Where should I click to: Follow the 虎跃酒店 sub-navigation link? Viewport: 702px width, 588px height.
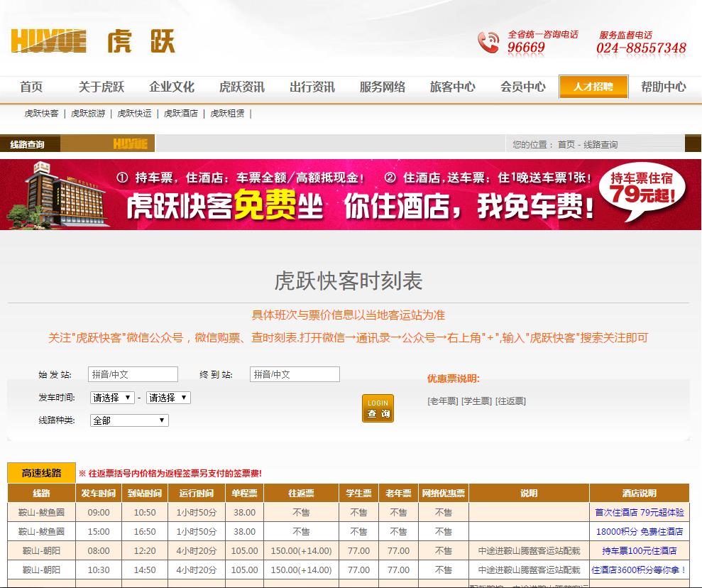pos(181,114)
